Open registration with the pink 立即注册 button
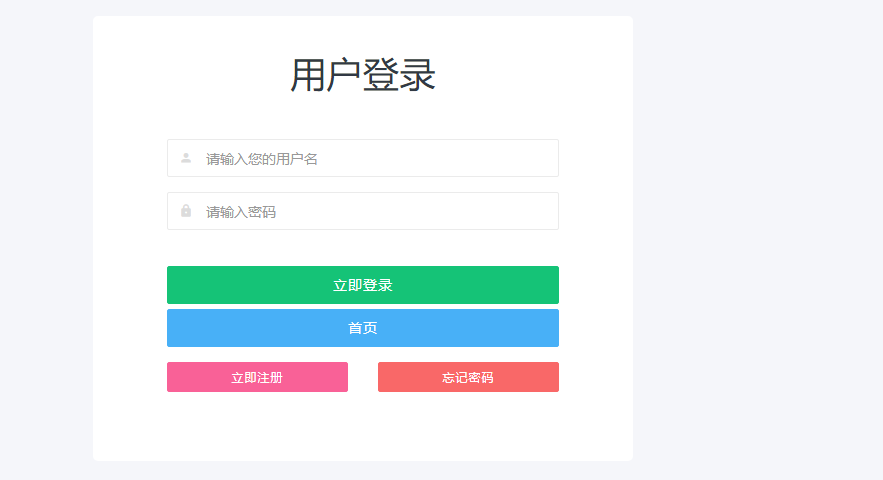 point(257,377)
